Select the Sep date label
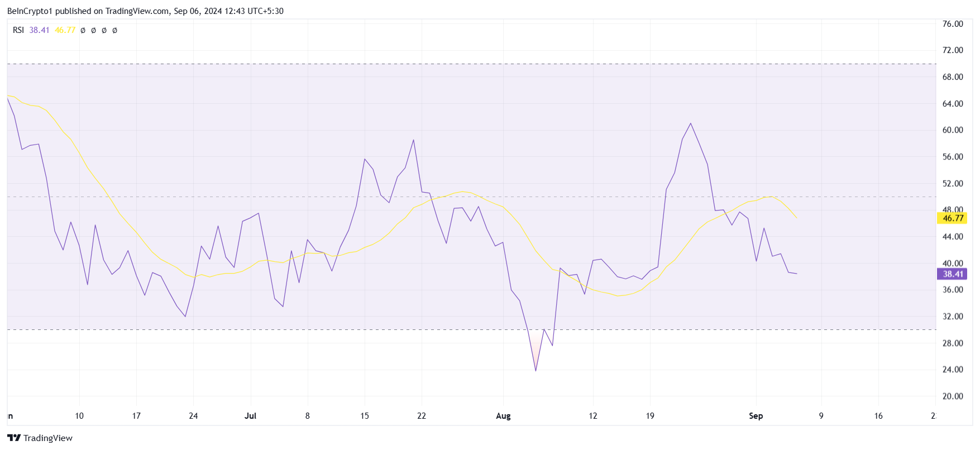 [x=756, y=415]
